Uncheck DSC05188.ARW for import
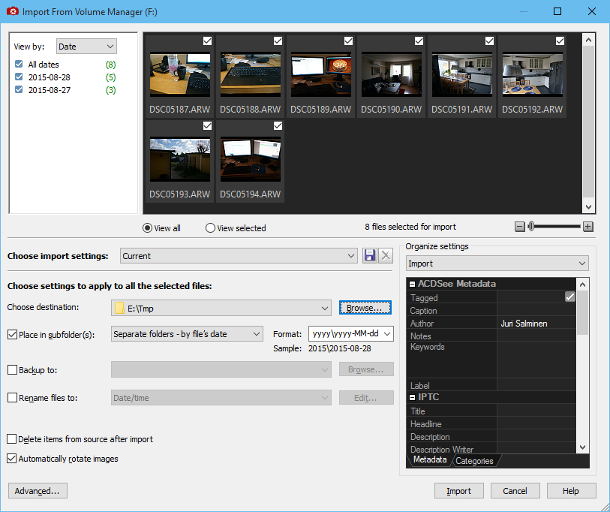The image size is (610, 512). coord(278,41)
